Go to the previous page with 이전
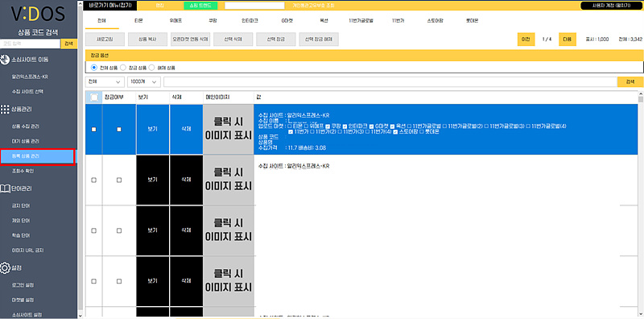The image size is (644, 319). [x=526, y=39]
